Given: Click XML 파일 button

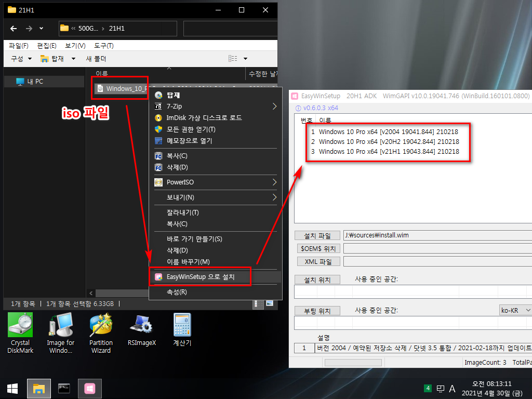Looking at the screenshot, I should [318, 262].
